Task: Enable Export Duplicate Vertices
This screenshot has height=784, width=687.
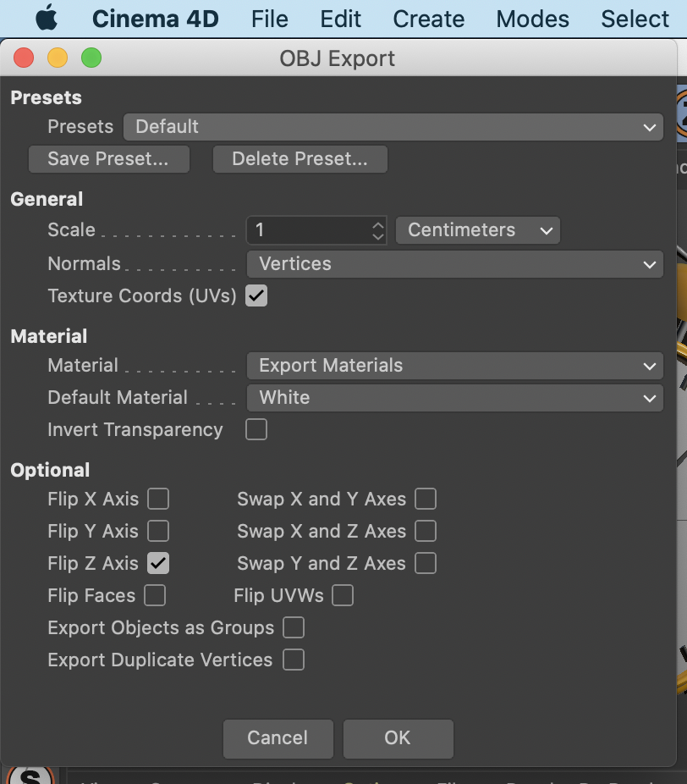Action: pyautogui.click(x=294, y=660)
